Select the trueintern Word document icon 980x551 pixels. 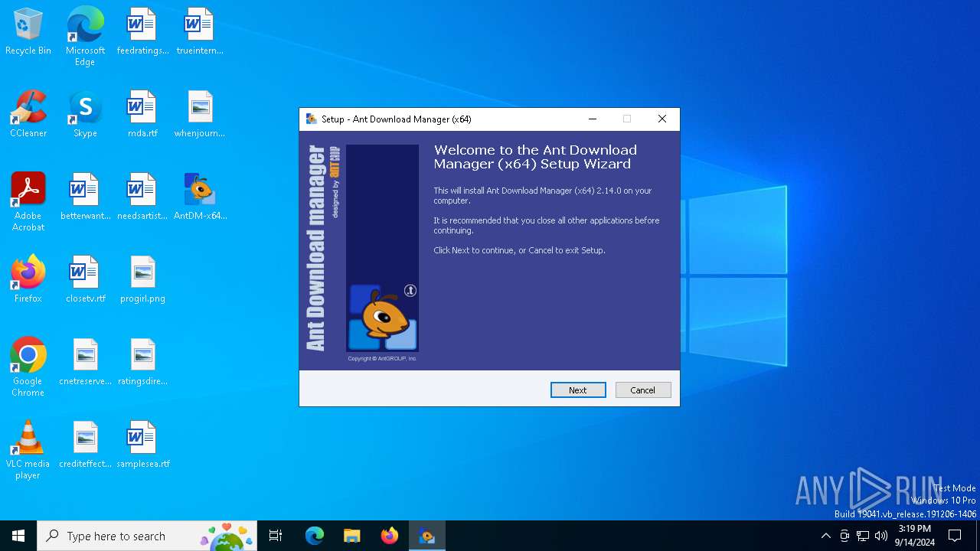[200, 31]
